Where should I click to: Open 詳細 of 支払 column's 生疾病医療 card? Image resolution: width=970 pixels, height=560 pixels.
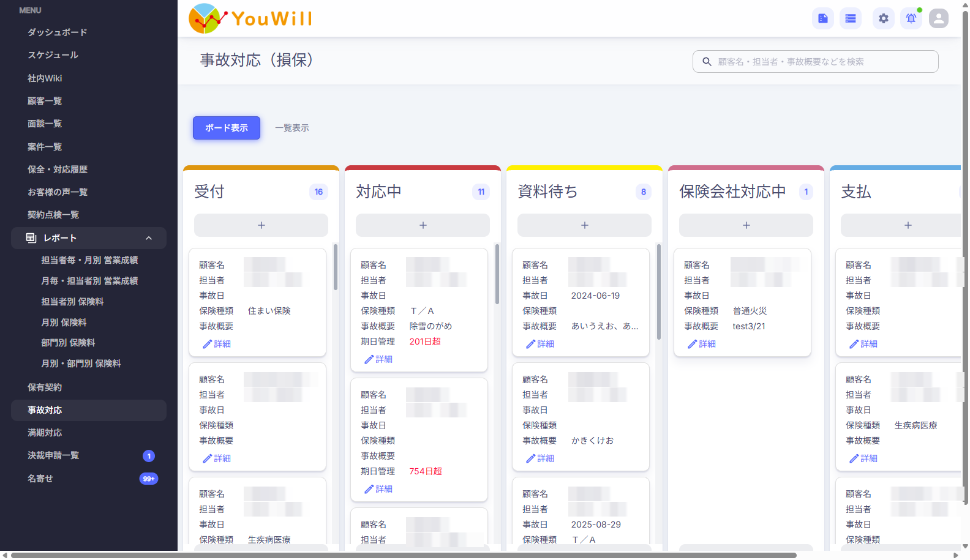[863, 458]
